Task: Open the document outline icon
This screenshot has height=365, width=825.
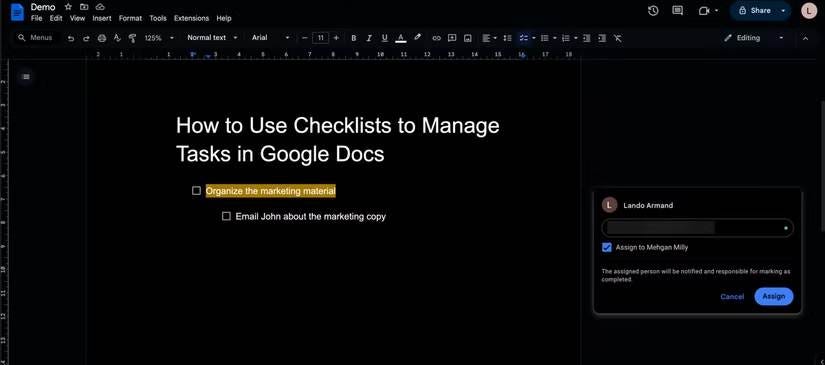Action: pos(26,77)
